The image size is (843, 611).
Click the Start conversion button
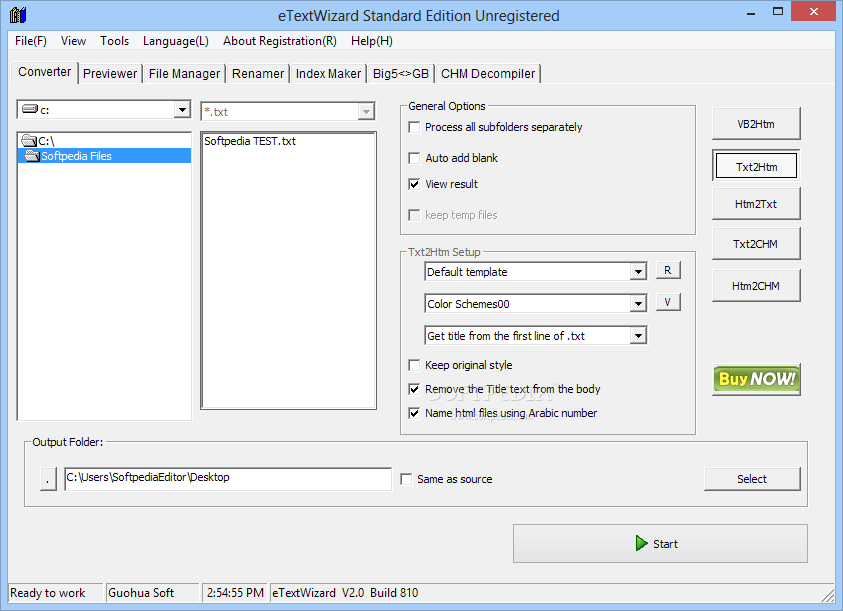pos(660,543)
